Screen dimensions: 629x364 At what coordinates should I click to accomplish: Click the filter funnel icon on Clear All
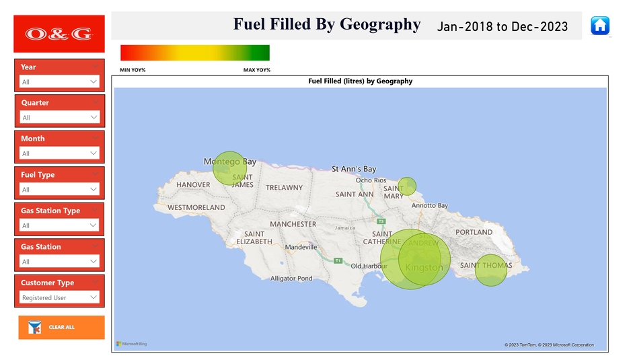[35, 328]
